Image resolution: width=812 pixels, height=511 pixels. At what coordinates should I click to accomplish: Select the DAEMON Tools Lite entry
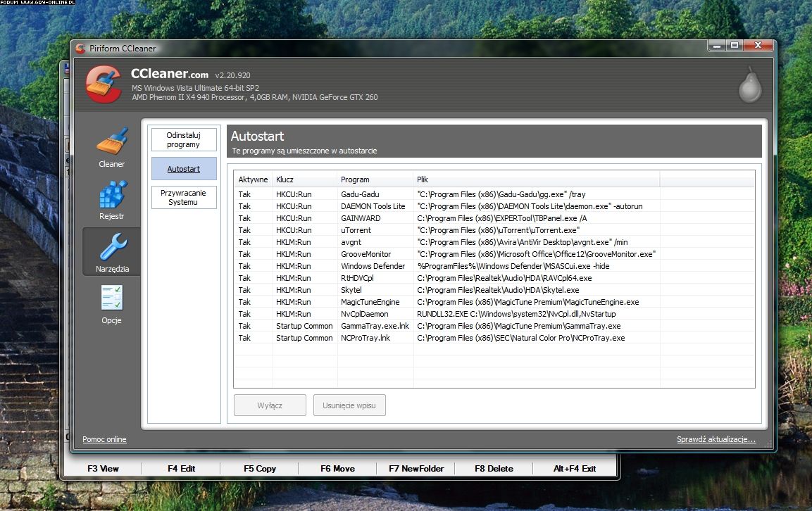coord(494,206)
